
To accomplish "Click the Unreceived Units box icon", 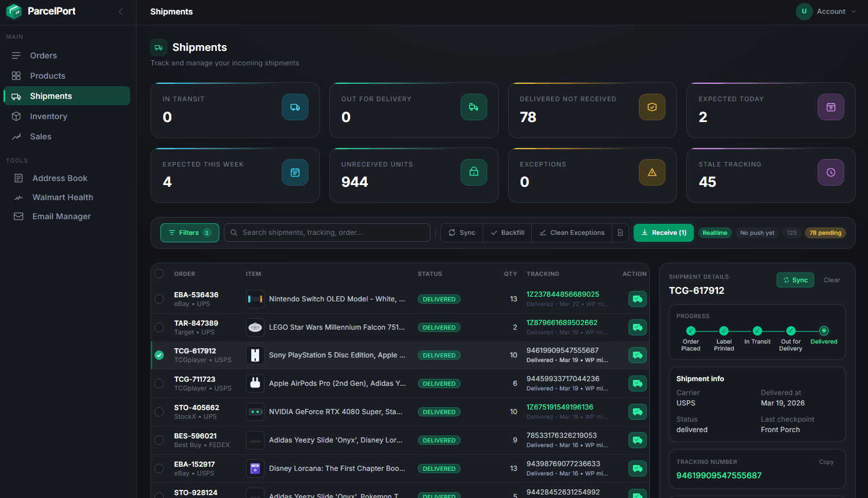I will (x=474, y=172).
